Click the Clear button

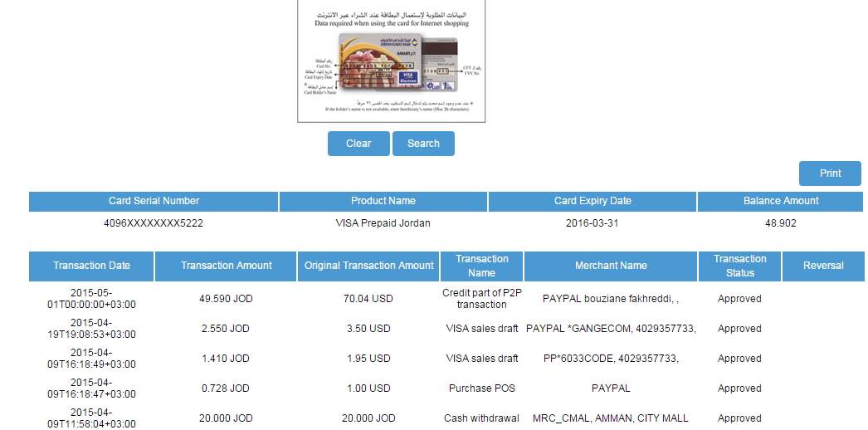[x=358, y=144]
